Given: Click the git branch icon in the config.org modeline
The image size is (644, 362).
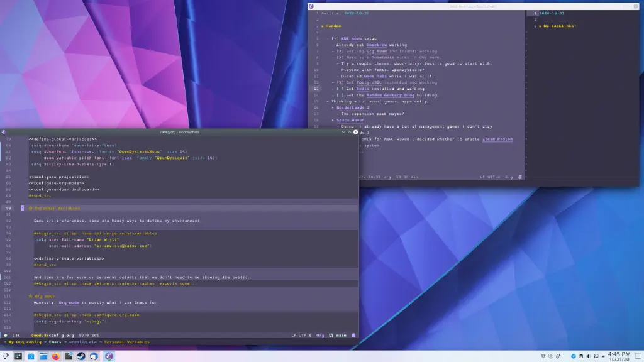Looking at the screenshot, I should 331,336.
